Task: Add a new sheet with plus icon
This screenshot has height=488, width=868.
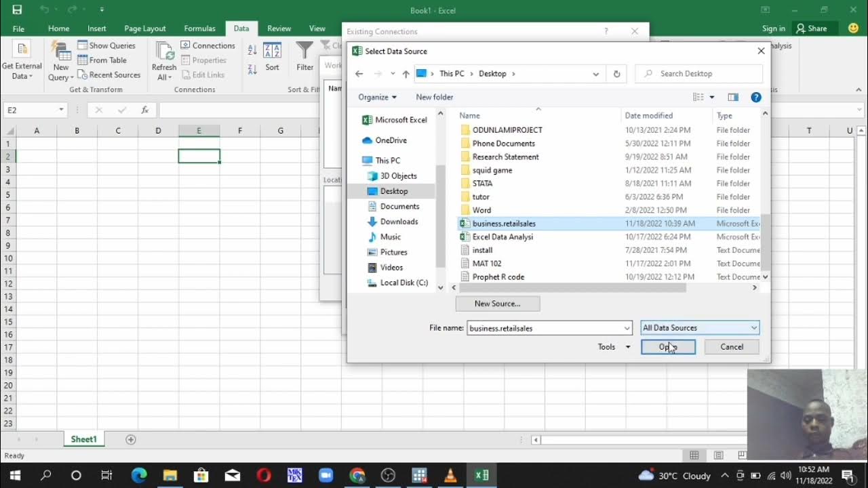Action: pyautogui.click(x=131, y=439)
